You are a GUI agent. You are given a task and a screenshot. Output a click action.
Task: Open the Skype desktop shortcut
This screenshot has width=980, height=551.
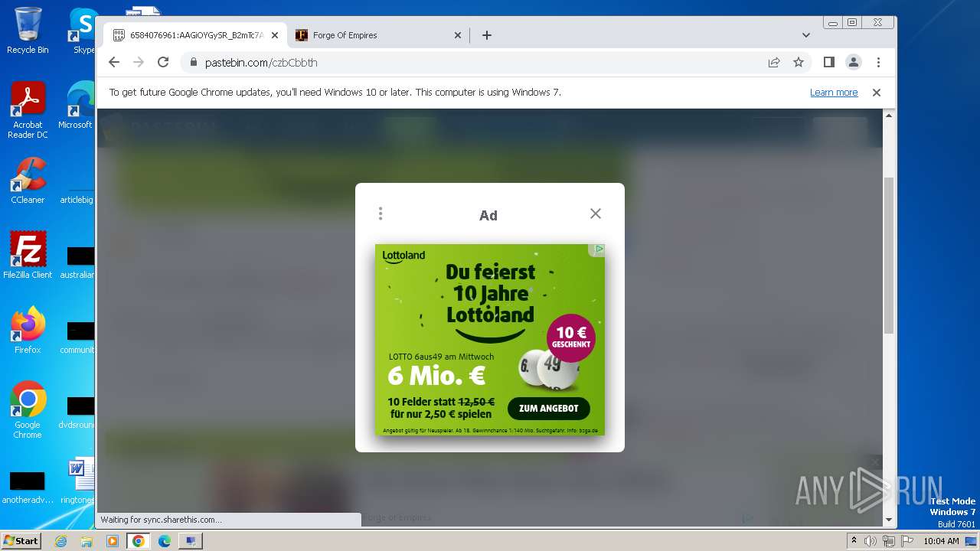pyautogui.click(x=83, y=31)
